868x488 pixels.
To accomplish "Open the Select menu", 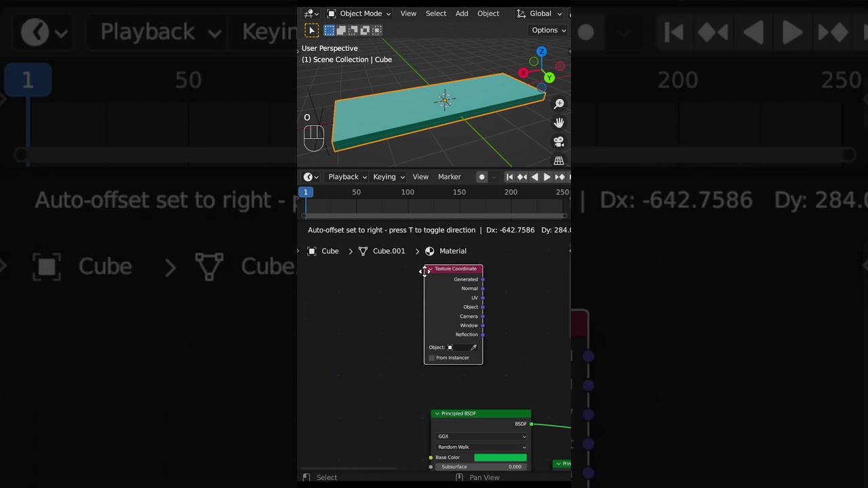I will pyautogui.click(x=436, y=14).
